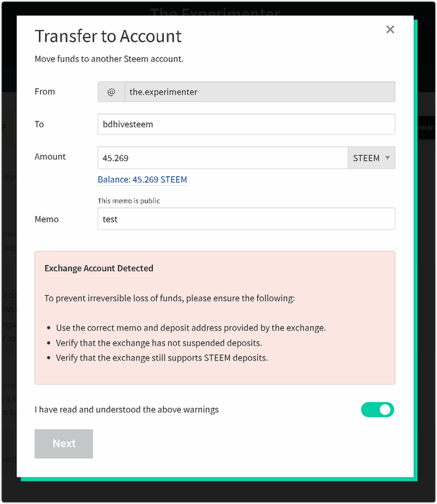Click the From account field the.experimenter
437x504 pixels.
259,92
